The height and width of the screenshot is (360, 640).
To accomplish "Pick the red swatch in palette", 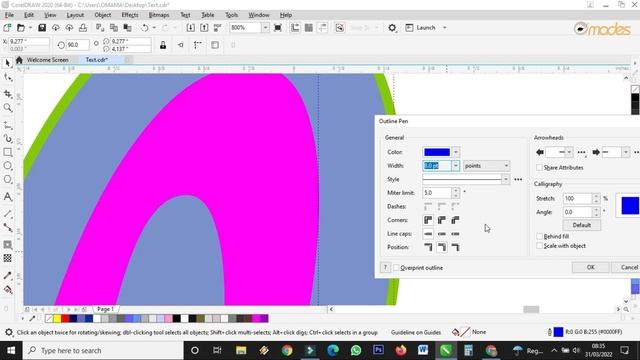I will [65, 318].
